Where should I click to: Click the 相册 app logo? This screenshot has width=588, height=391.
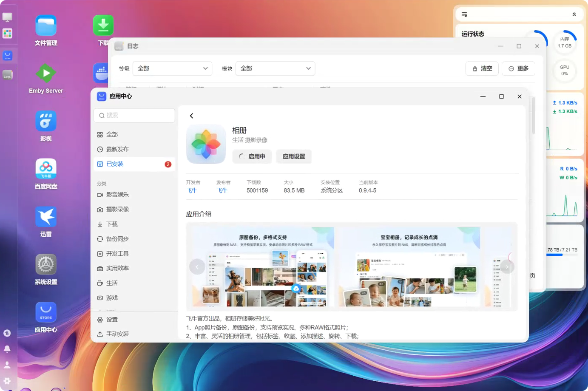pyautogui.click(x=206, y=144)
